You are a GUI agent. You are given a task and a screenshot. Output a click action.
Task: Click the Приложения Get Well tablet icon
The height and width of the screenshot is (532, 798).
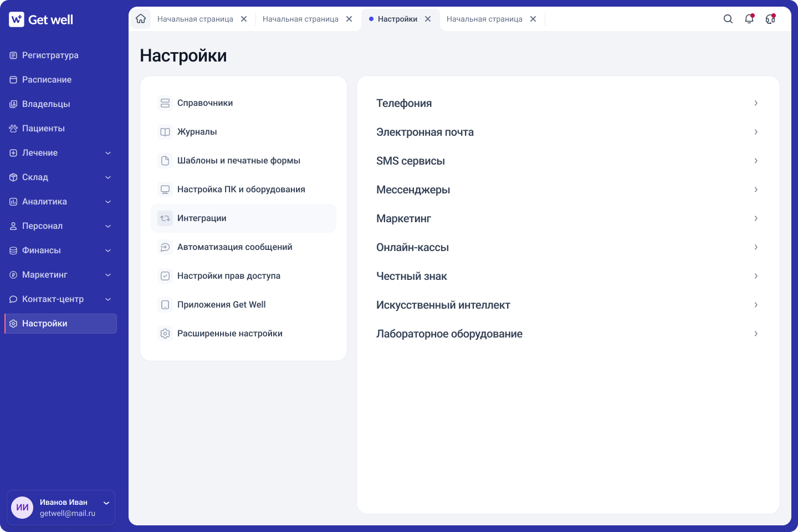(165, 305)
